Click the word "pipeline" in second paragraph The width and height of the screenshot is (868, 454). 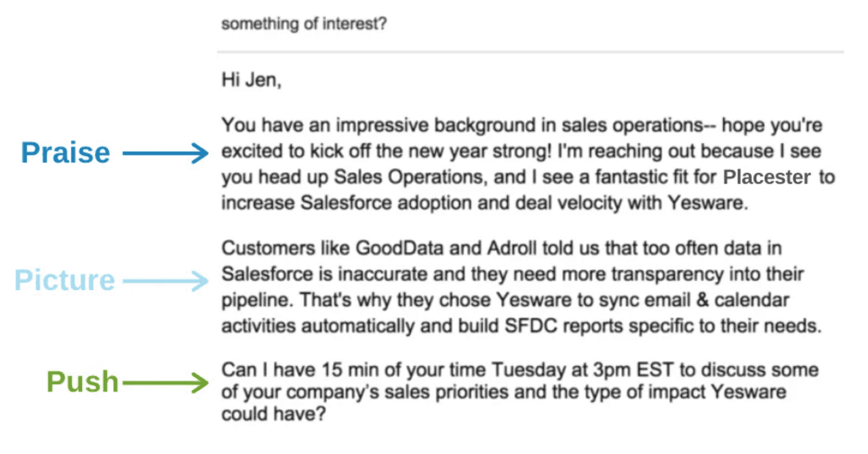click(256, 300)
